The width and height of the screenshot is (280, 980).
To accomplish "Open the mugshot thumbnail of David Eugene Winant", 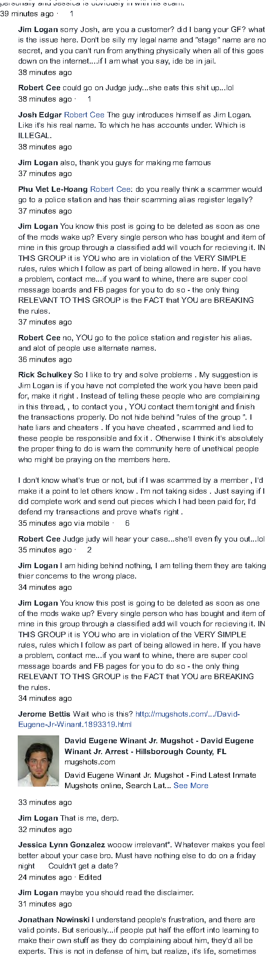I will [x=38, y=761].
